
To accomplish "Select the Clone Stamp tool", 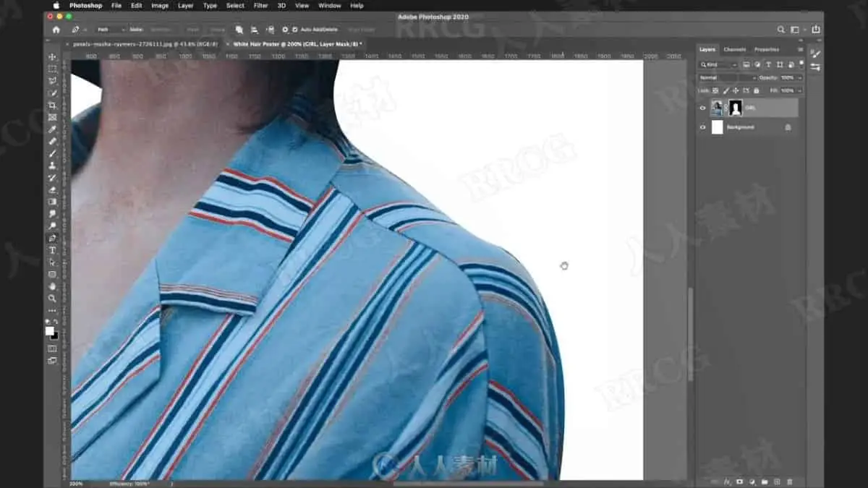I will (x=52, y=166).
